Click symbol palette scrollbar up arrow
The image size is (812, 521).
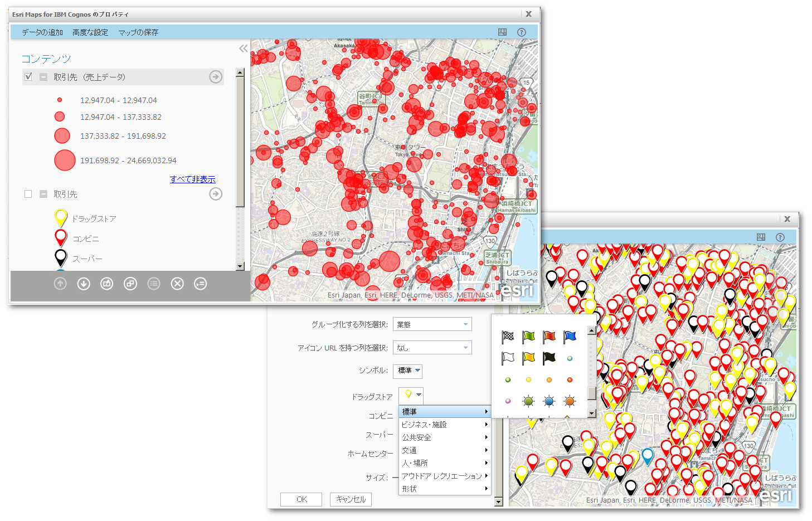click(x=592, y=330)
